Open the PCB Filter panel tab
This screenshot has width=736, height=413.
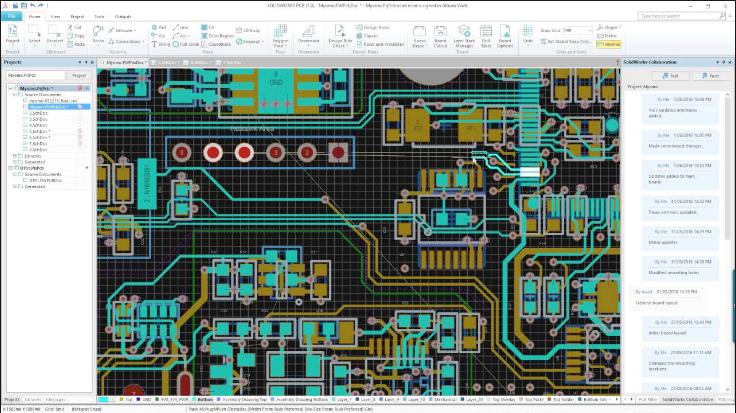648,399
